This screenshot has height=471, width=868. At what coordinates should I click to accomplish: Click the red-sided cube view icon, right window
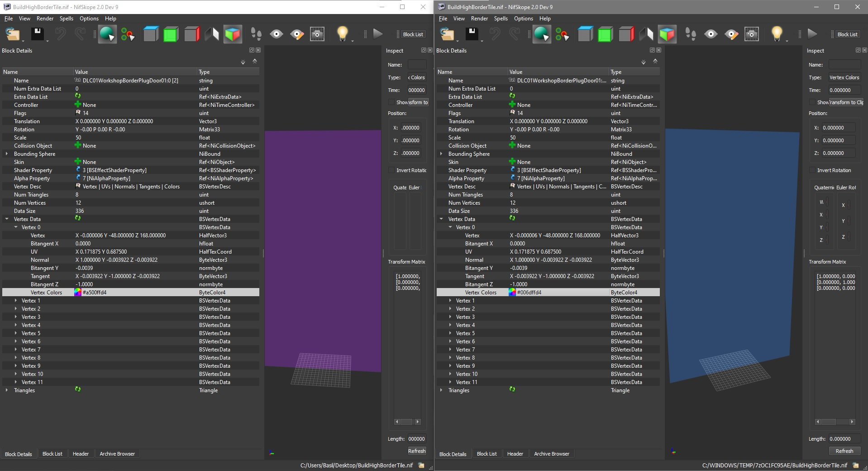pos(626,34)
